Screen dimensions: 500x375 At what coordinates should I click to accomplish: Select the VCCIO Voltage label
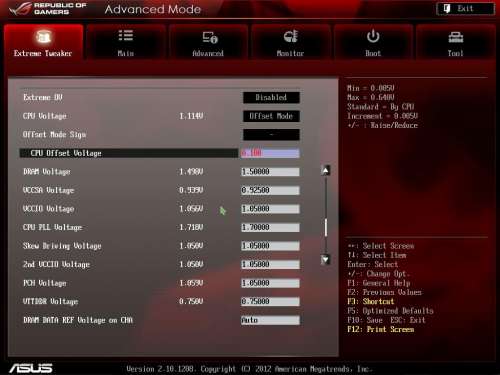click(x=48, y=209)
